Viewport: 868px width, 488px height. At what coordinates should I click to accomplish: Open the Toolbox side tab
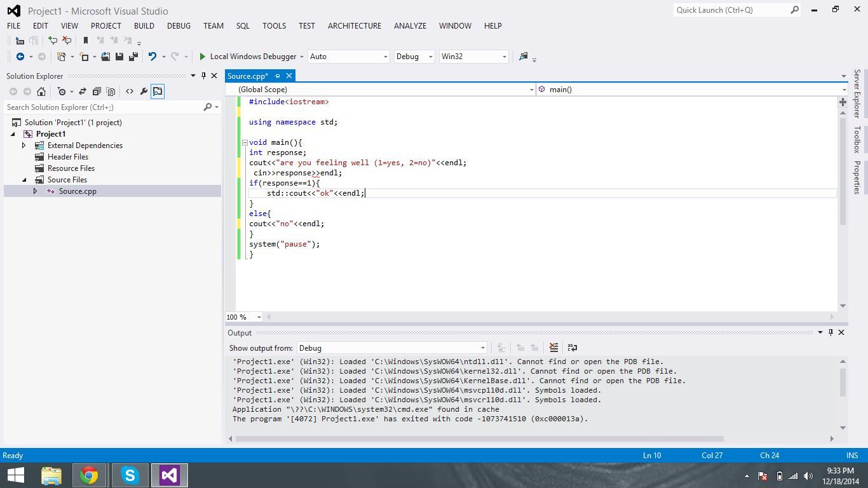pos(857,139)
